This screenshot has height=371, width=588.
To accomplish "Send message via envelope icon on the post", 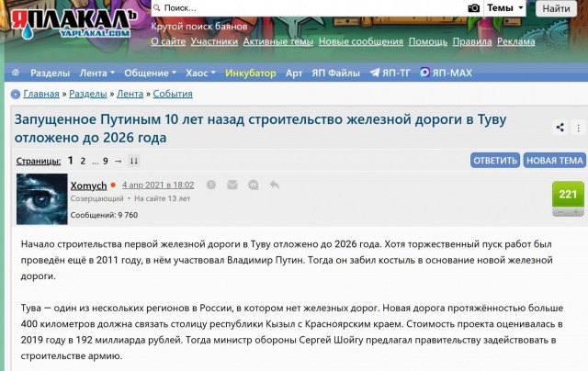I will point(232,185).
